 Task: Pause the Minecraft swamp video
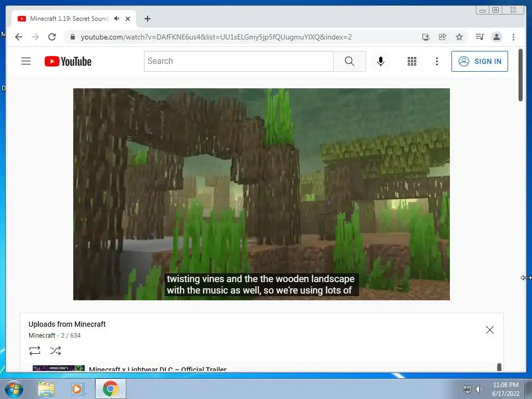pyautogui.click(x=261, y=194)
